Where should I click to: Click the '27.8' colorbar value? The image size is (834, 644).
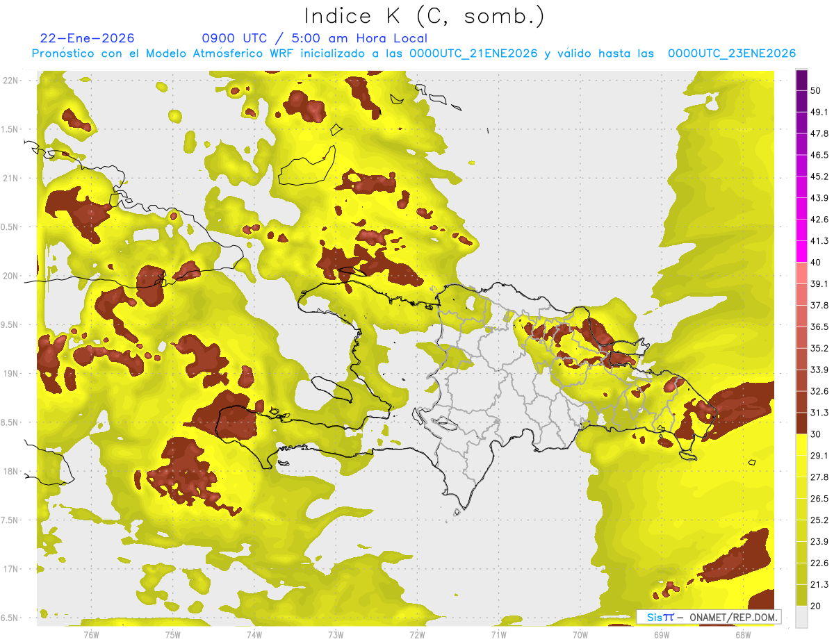[x=819, y=477]
